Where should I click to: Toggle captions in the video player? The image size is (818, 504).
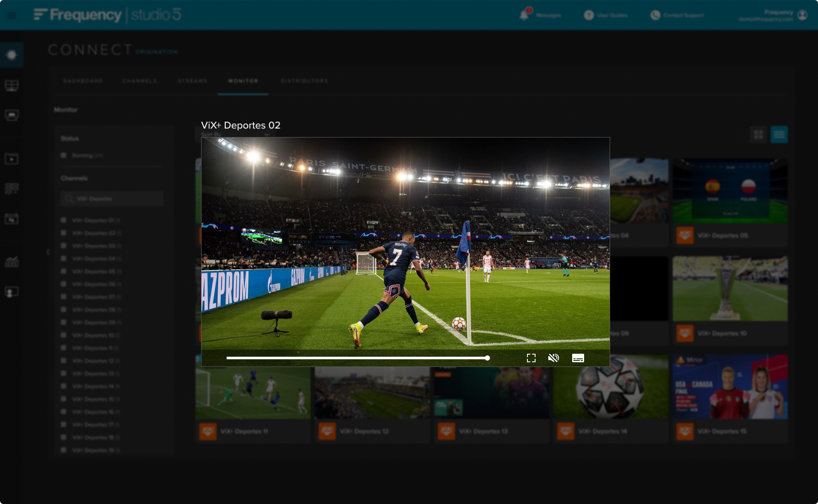coord(578,358)
